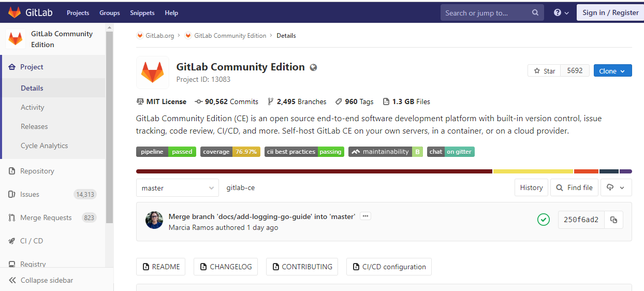
Task: Copy commit SHA with clipboard icon
Action: (613, 220)
